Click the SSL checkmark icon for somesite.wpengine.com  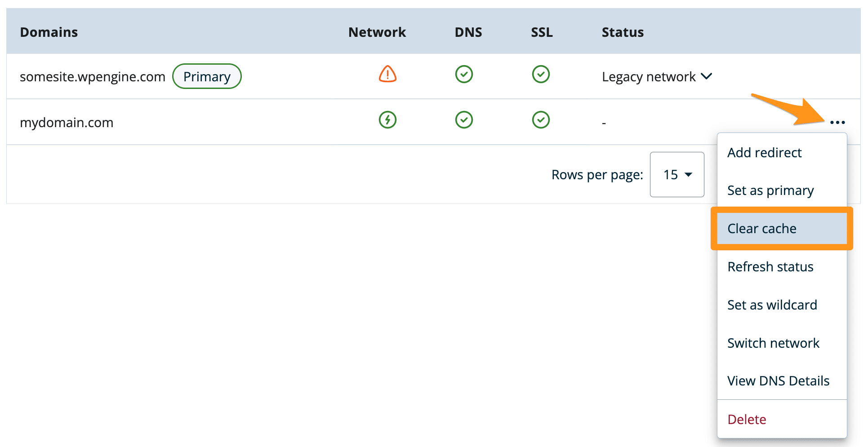(541, 75)
